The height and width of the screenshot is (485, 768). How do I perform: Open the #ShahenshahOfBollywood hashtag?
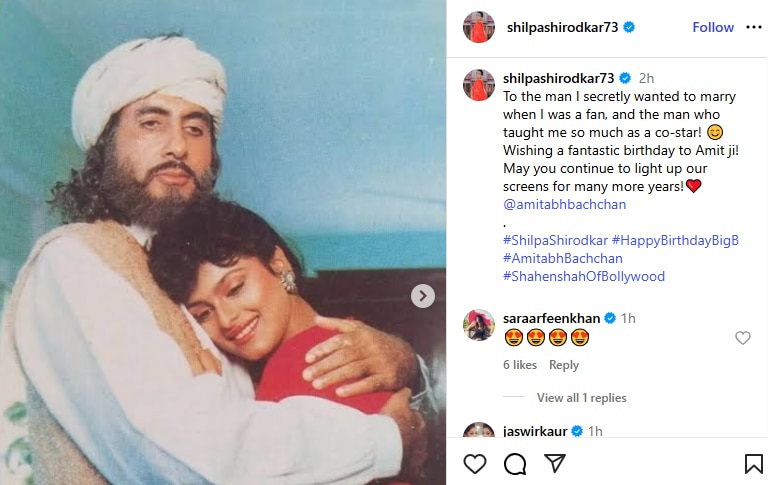pos(584,276)
